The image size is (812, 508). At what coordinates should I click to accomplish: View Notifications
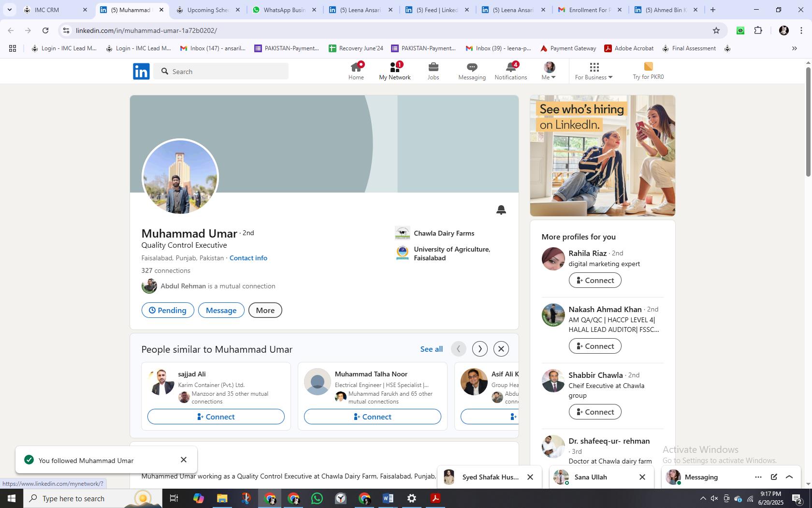pyautogui.click(x=511, y=71)
